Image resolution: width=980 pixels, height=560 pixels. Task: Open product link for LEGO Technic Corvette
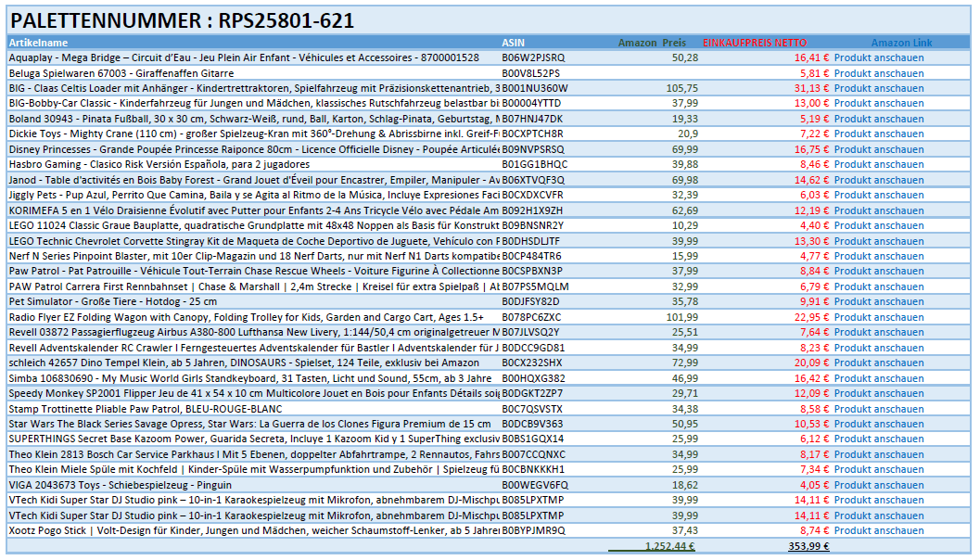point(878,240)
